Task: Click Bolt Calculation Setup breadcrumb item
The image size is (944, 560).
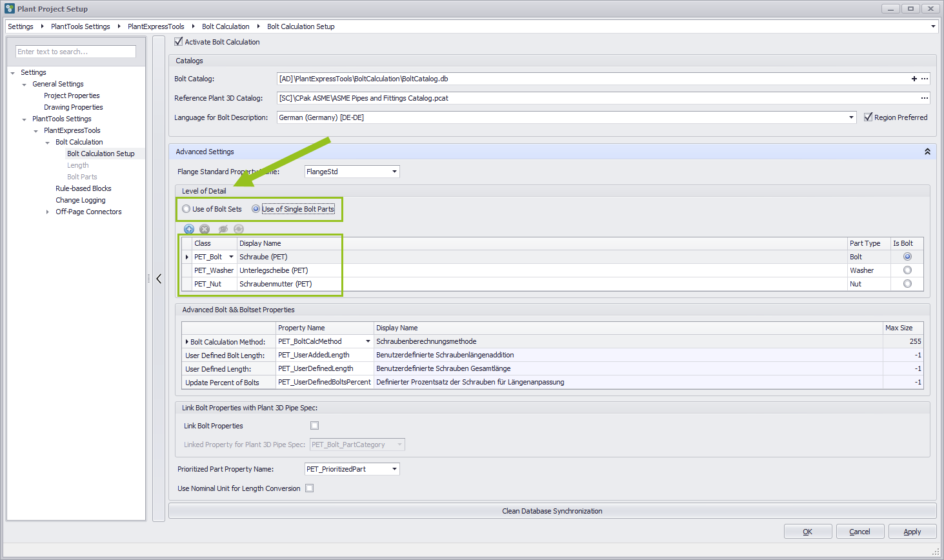Action: click(301, 26)
